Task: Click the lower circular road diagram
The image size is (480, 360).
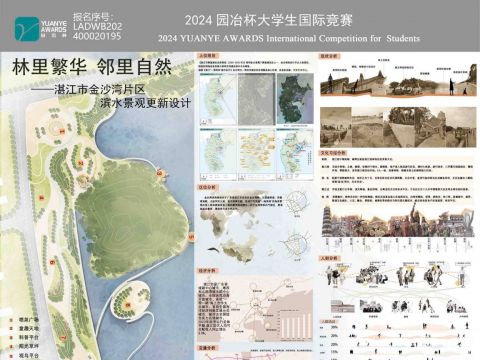Action: coord(295,244)
